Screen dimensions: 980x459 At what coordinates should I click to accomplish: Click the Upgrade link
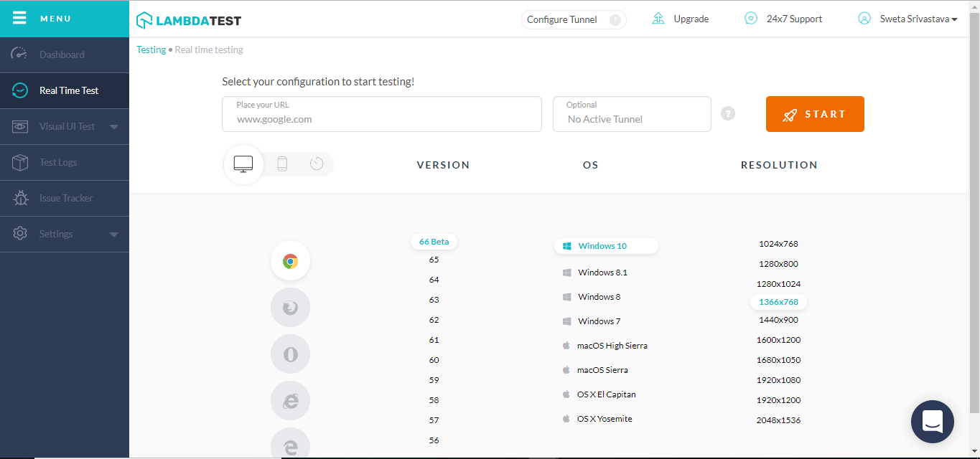[681, 19]
